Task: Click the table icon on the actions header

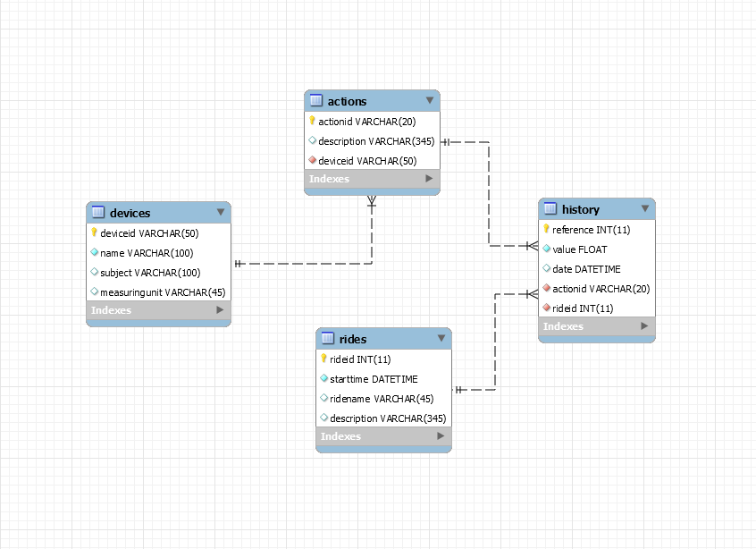Action: click(x=316, y=100)
